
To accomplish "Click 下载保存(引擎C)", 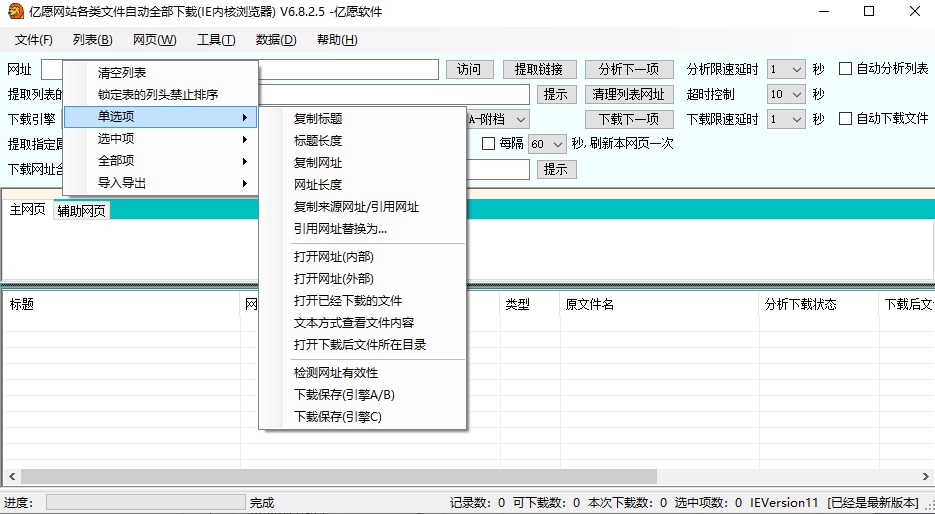I will click(x=363, y=417).
